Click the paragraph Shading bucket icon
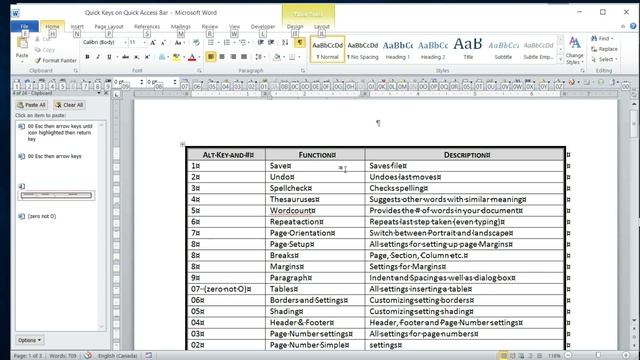The height and width of the screenshot is (360, 640). [277, 57]
